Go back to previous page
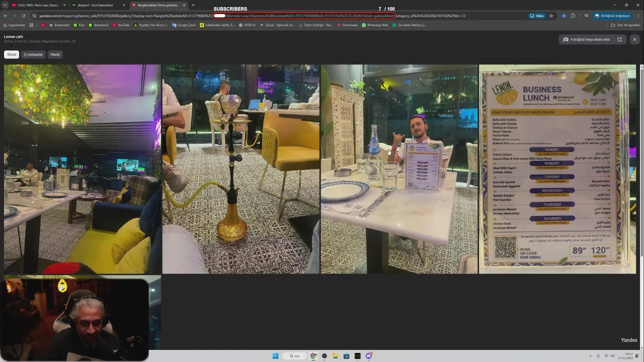The height and width of the screenshot is (362, 644). point(6,16)
